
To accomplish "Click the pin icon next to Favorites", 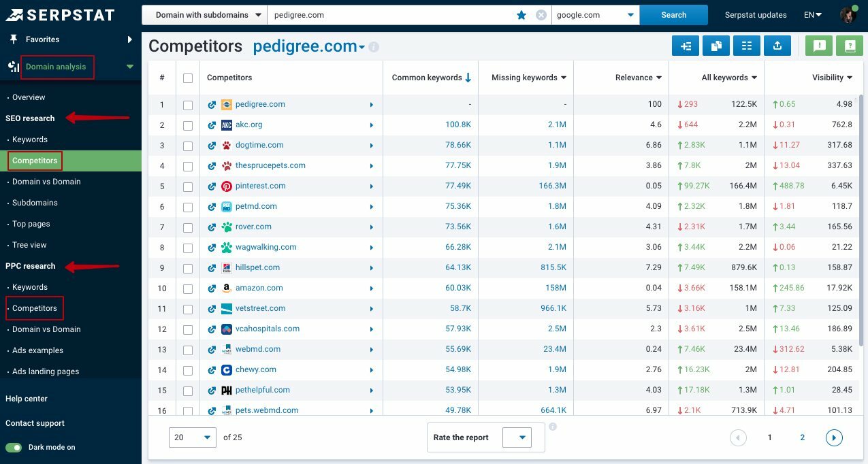I will tap(14, 39).
